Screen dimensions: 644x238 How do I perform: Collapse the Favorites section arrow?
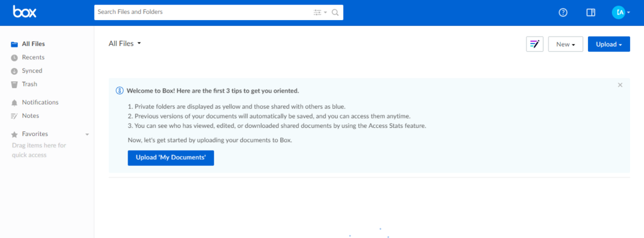(87, 134)
